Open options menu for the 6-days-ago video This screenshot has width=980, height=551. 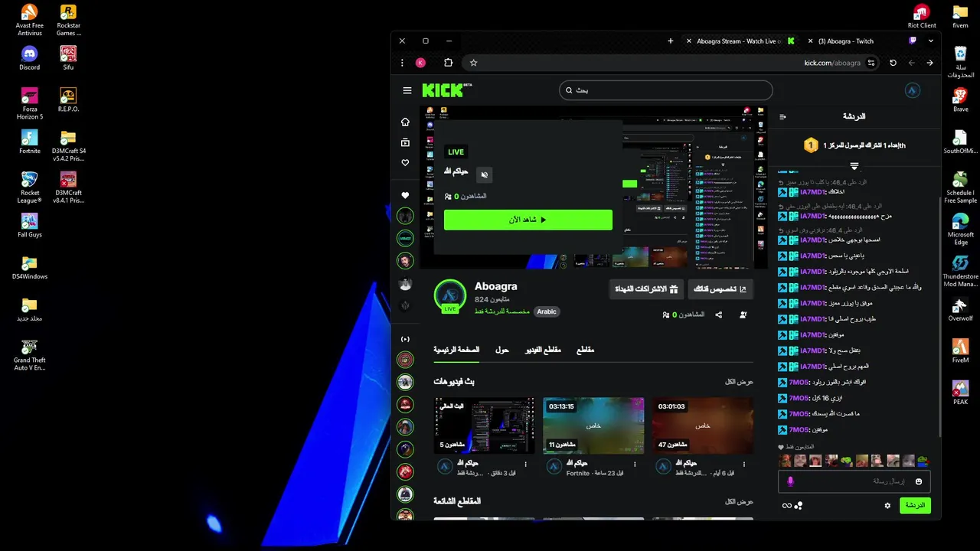click(743, 464)
